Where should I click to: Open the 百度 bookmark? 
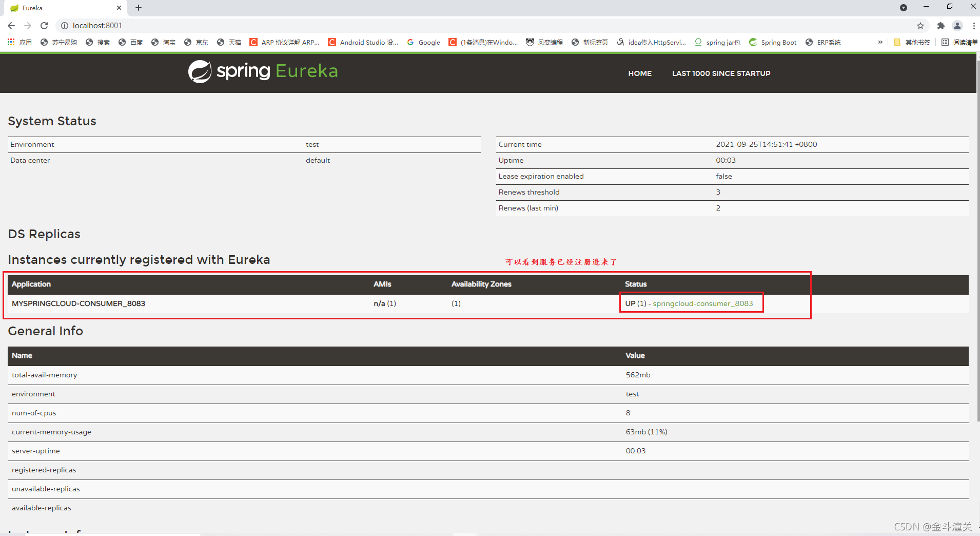[x=130, y=42]
